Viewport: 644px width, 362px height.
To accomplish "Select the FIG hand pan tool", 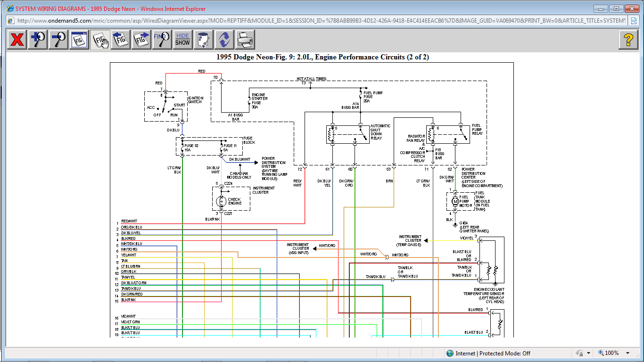I will [x=100, y=40].
